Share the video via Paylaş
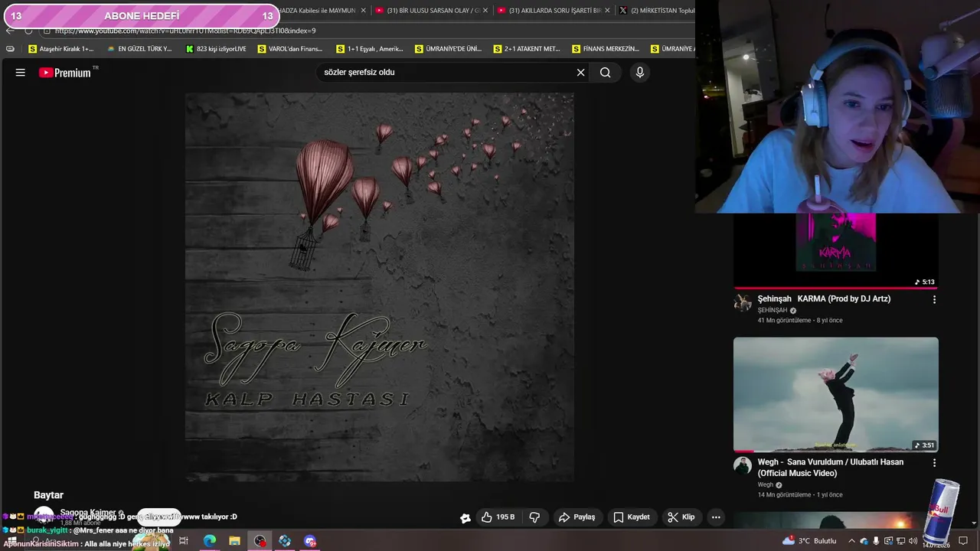Viewport: 980px width, 551px height. click(577, 517)
